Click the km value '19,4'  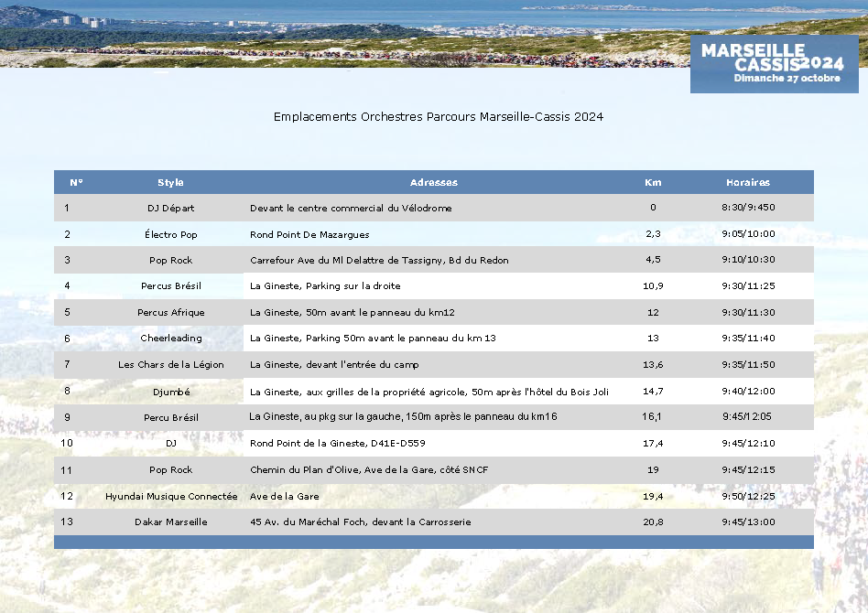pyautogui.click(x=653, y=496)
